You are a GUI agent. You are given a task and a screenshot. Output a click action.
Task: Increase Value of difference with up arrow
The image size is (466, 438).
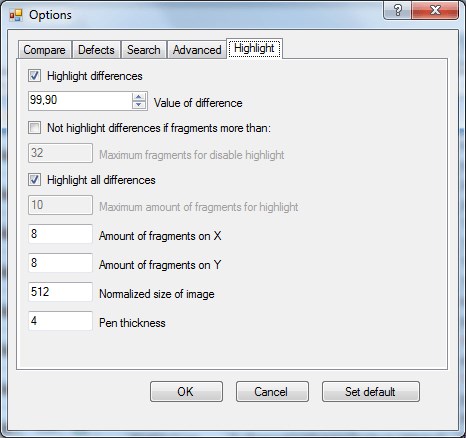tap(139, 96)
